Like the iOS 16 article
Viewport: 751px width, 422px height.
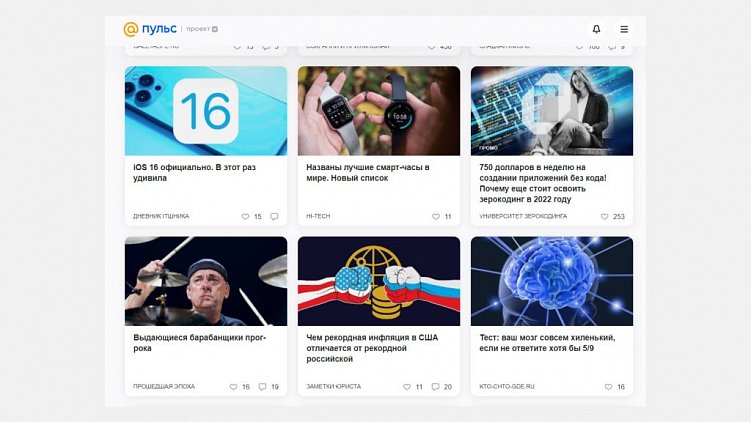click(x=245, y=217)
